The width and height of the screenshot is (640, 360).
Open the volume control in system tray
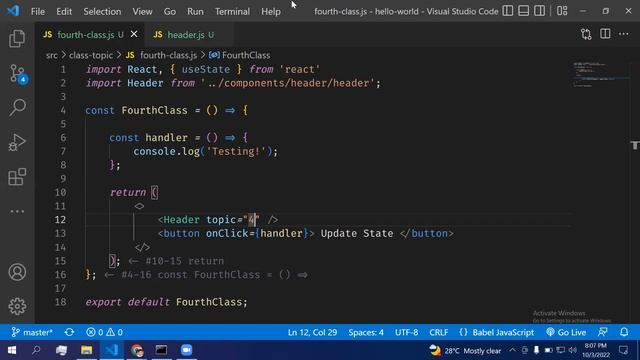(573, 350)
